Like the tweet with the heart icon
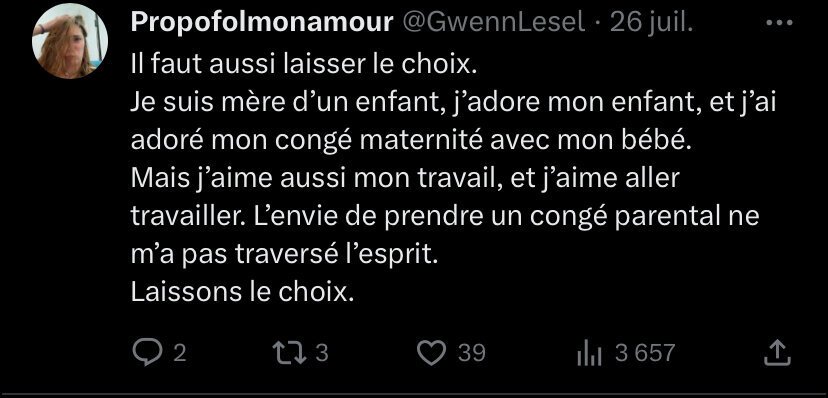828x398 pixels. pyautogui.click(x=431, y=353)
